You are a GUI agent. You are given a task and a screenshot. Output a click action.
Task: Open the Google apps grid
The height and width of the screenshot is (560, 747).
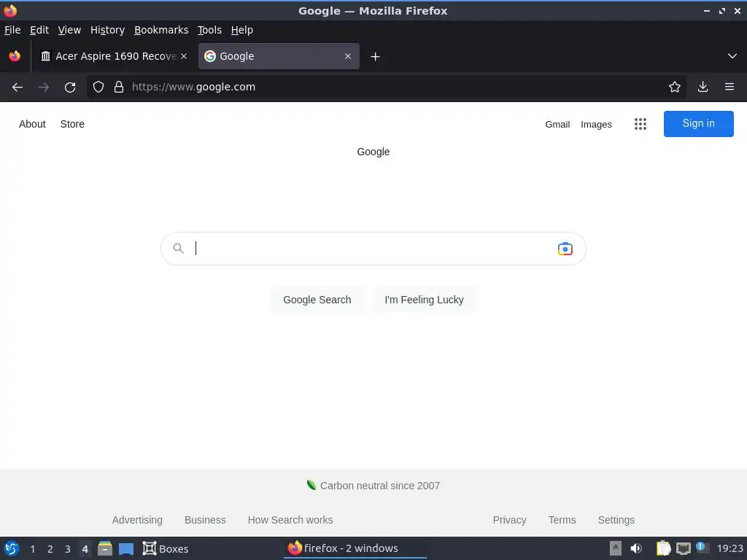click(640, 124)
